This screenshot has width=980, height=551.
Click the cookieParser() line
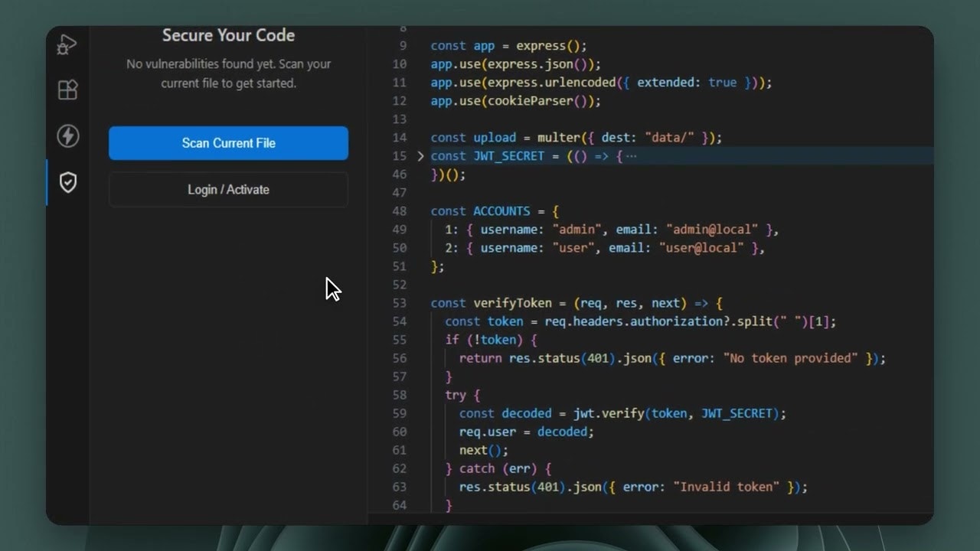coord(516,101)
